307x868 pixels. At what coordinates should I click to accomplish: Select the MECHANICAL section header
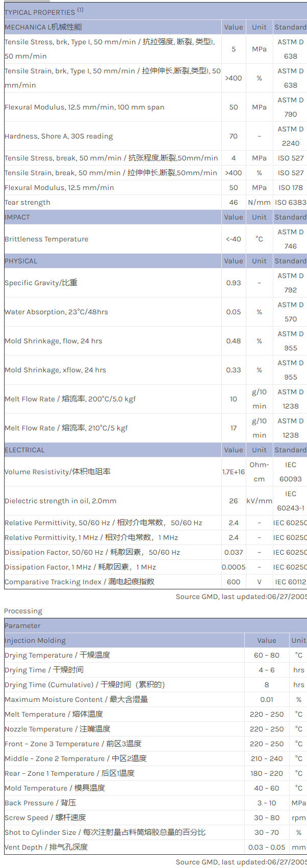point(43,27)
